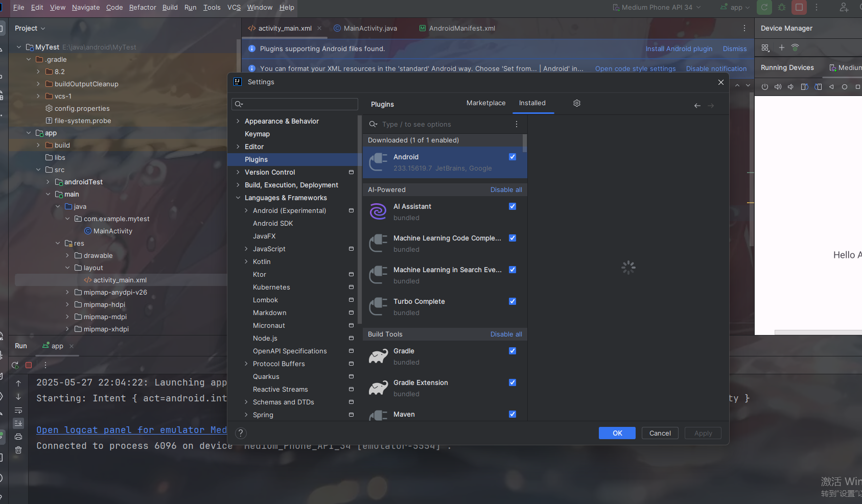Click emulator power button icon

(765, 87)
